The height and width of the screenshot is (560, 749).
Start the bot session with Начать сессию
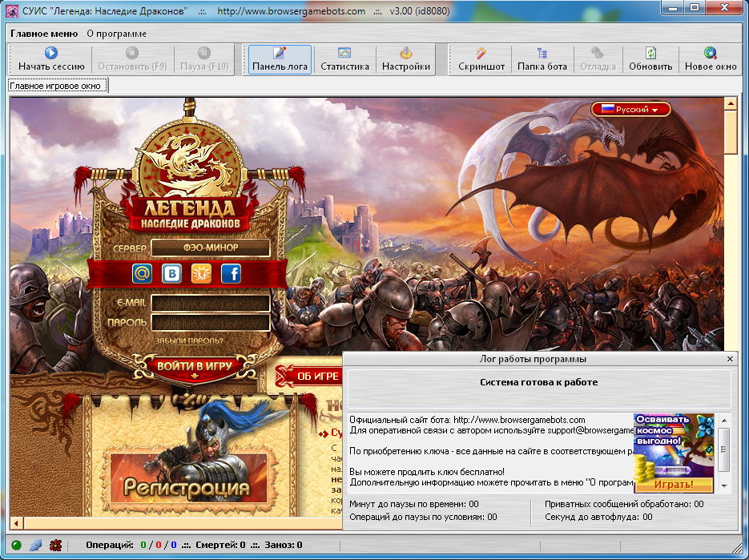tap(51, 59)
